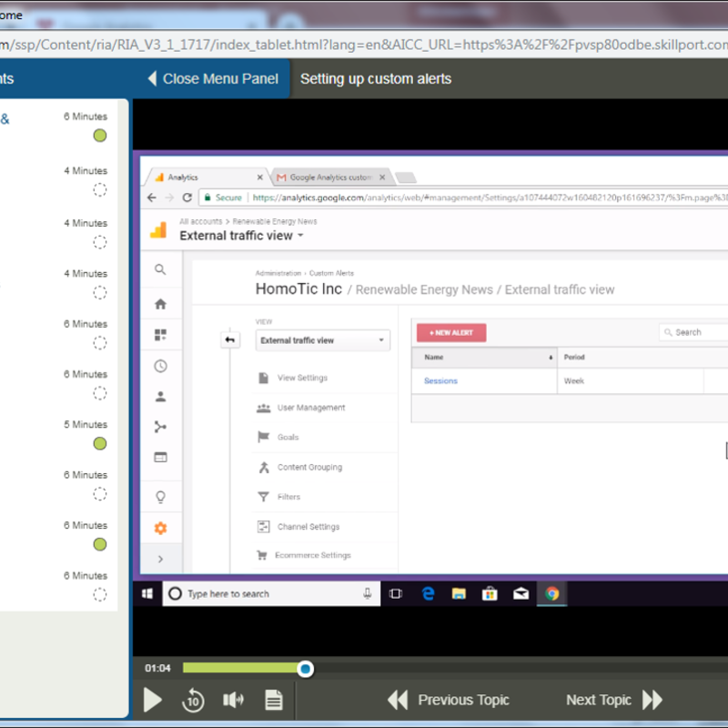Open Microsoft Store from the taskbar
This screenshot has width=728, height=728.
pyautogui.click(x=490, y=594)
